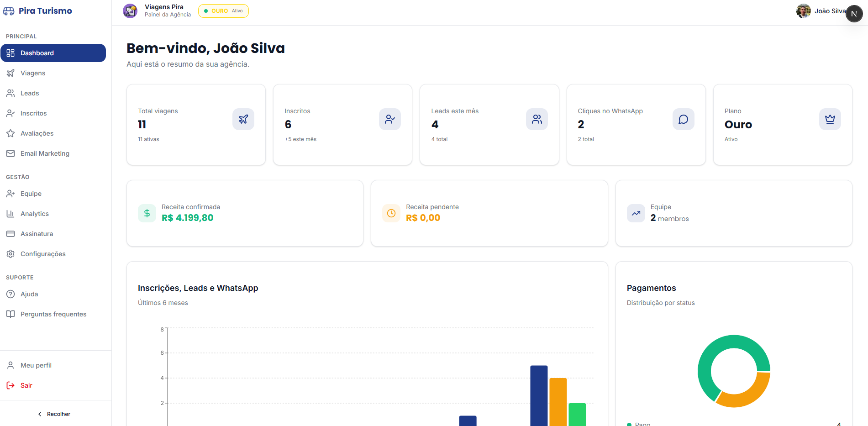Click the crown icon in Plano card
Viewport: 868px width, 426px height.
click(830, 119)
